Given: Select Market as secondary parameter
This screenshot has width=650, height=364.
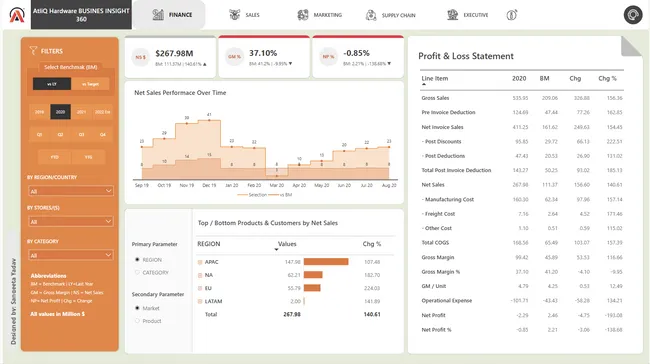Looking at the screenshot, I should [137, 308].
